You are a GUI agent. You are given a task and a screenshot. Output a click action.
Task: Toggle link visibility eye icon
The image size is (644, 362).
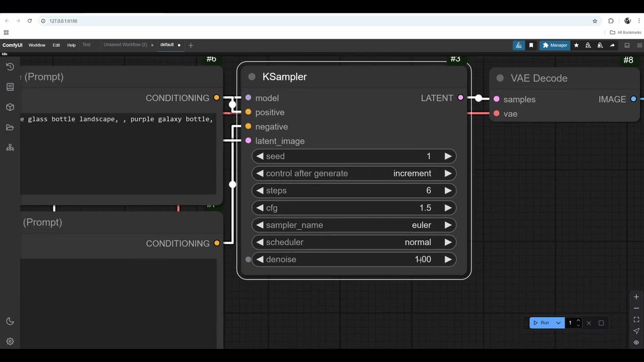pos(636,342)
